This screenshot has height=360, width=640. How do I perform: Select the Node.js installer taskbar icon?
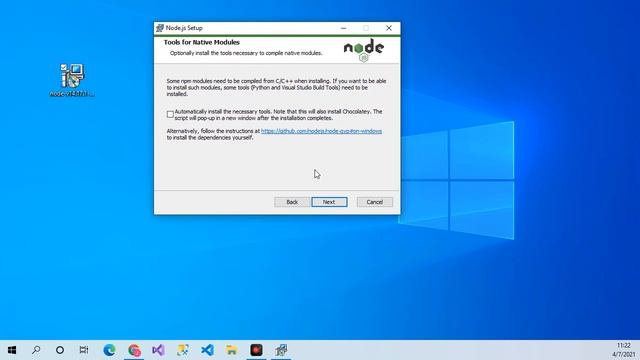pyautogui.click(x=281, y=350)
